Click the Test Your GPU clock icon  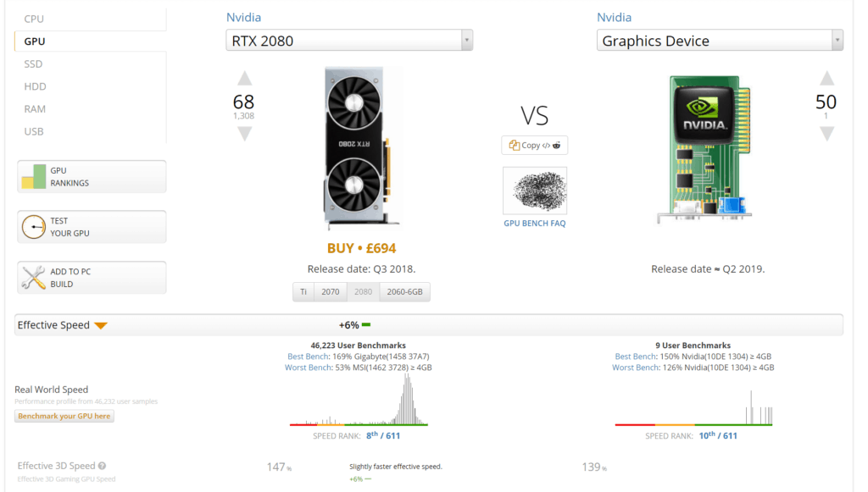click(33, 227)
